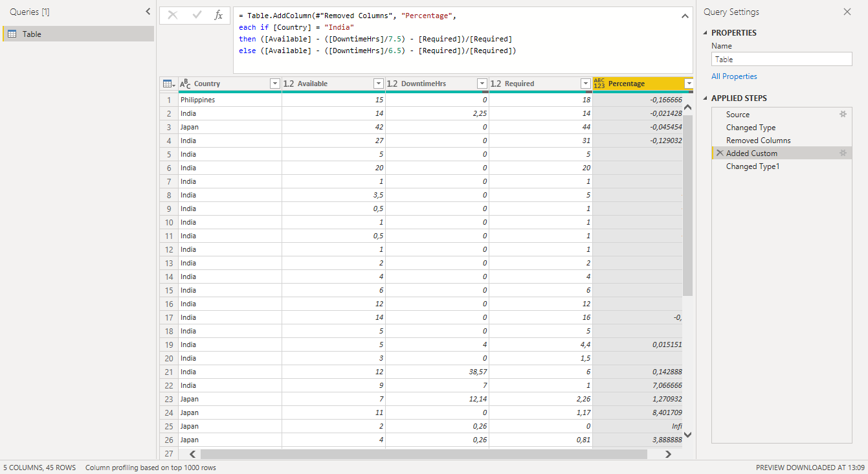Confirm the formula with the checkmark icon
Screen dimensions: 868x474
tap(197, 16)
